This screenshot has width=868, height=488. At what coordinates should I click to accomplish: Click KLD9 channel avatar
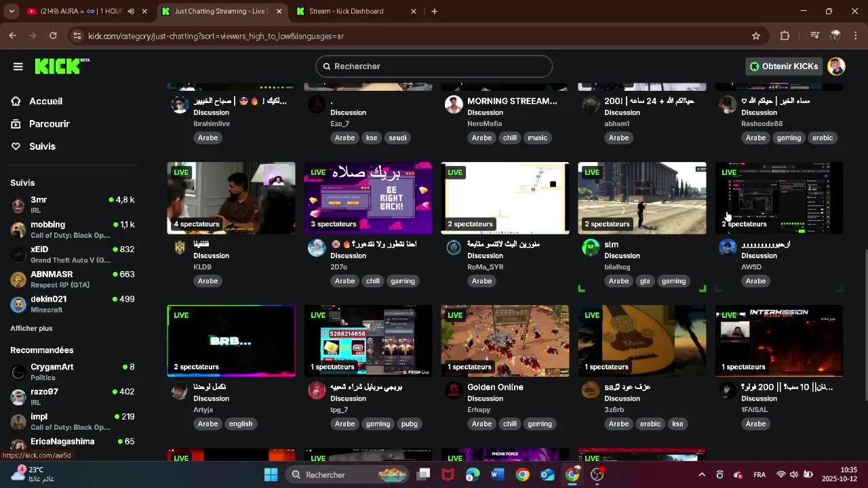[x=180, y=247]
